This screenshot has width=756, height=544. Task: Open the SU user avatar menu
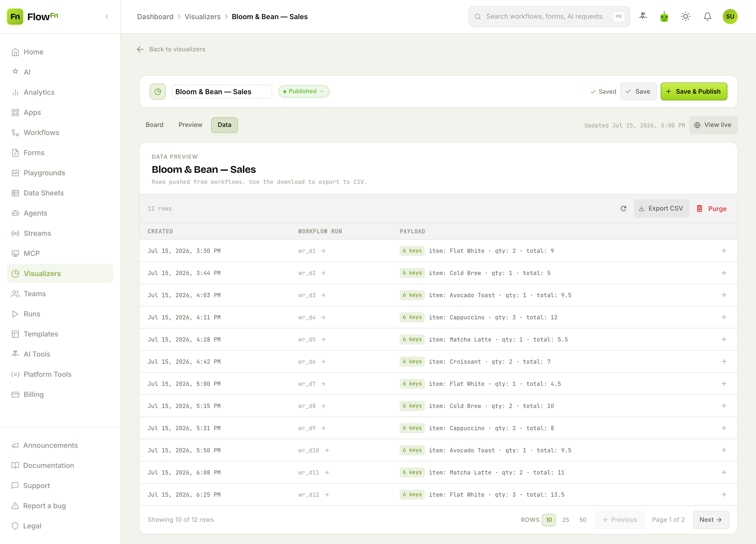coord(730,16)
